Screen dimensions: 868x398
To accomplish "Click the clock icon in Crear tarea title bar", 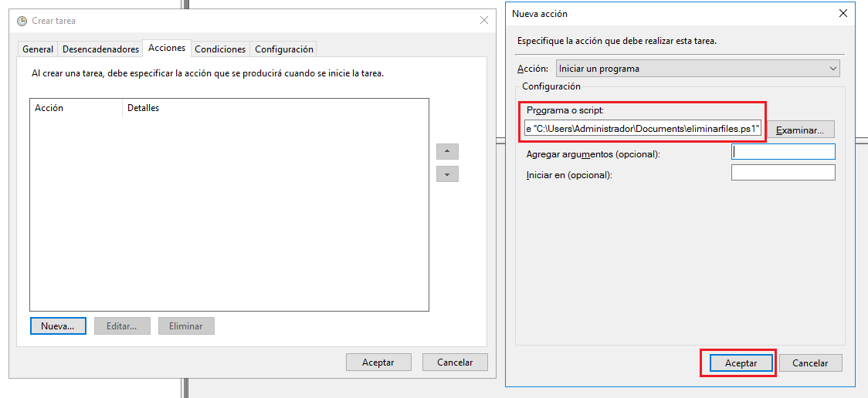I will (22, 21).
